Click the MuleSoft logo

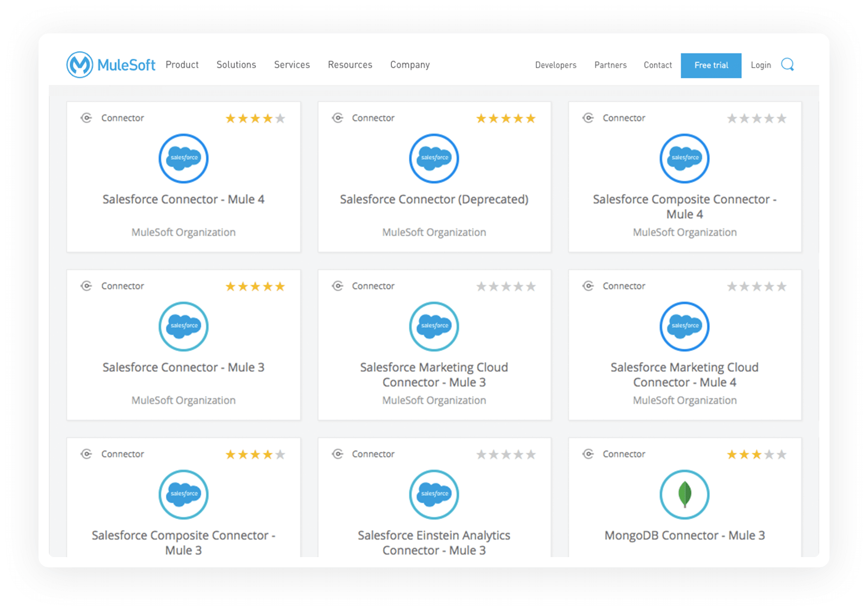pyautogui.click(x=110, y=65)
